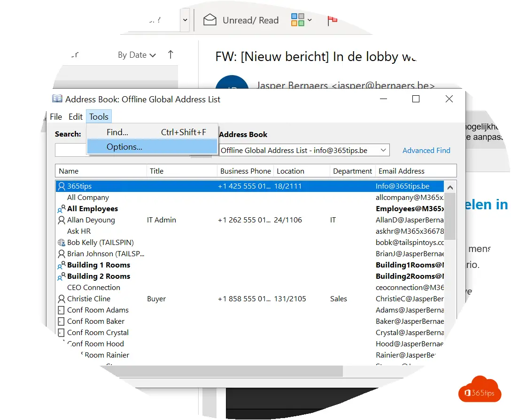This screenshot has height=420, width=511.
Task: Click the Building 1 Rooms list name
Action: [99, 265]
